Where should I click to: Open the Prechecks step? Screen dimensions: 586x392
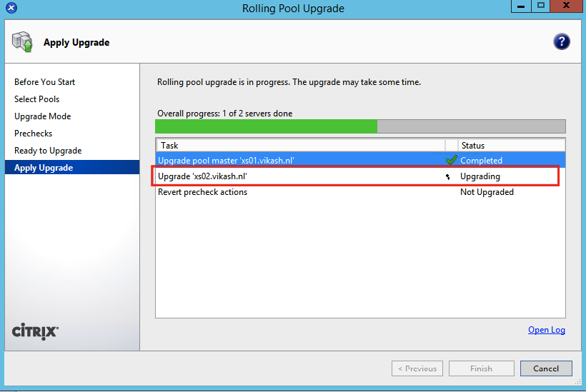(34, 134)
